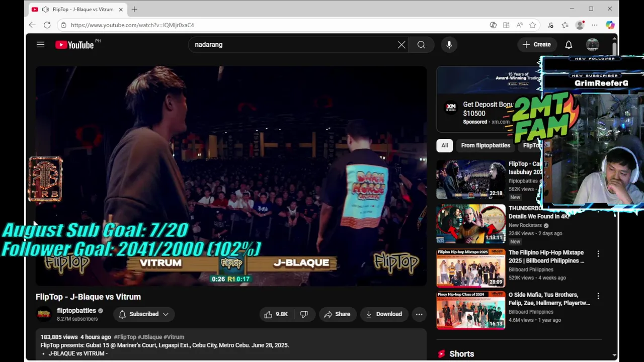Select the All filter chip
Viewport: 644px width, 362px height.
(x=445, y=145)
